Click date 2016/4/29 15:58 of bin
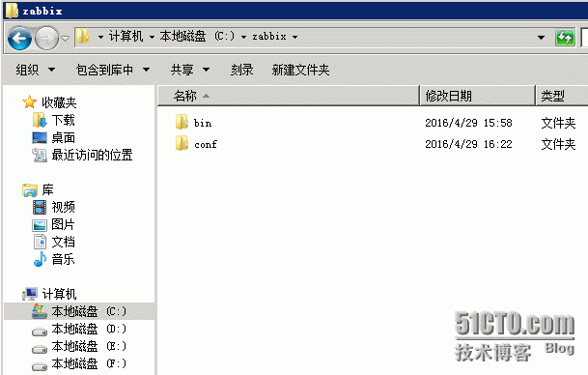The height and width of the screenshot is (375, 588). (468, 123)
